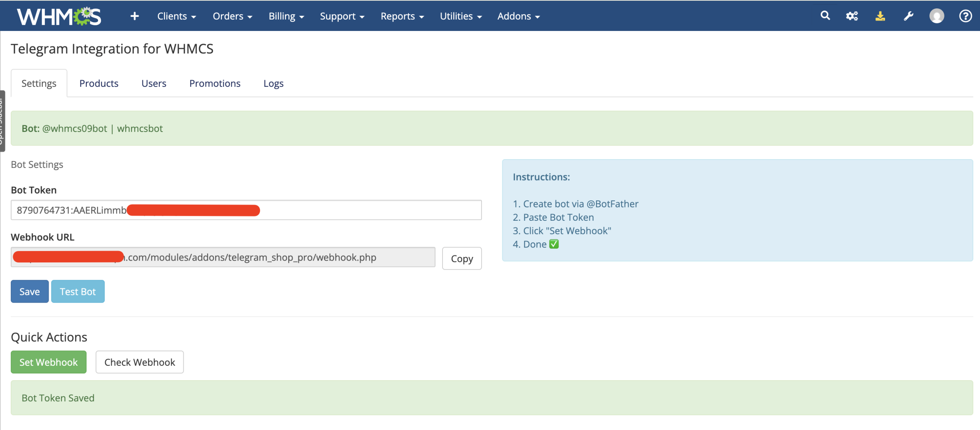Expand the Clients menu
This screenshot has height=430, width=980.
(176, 16)
